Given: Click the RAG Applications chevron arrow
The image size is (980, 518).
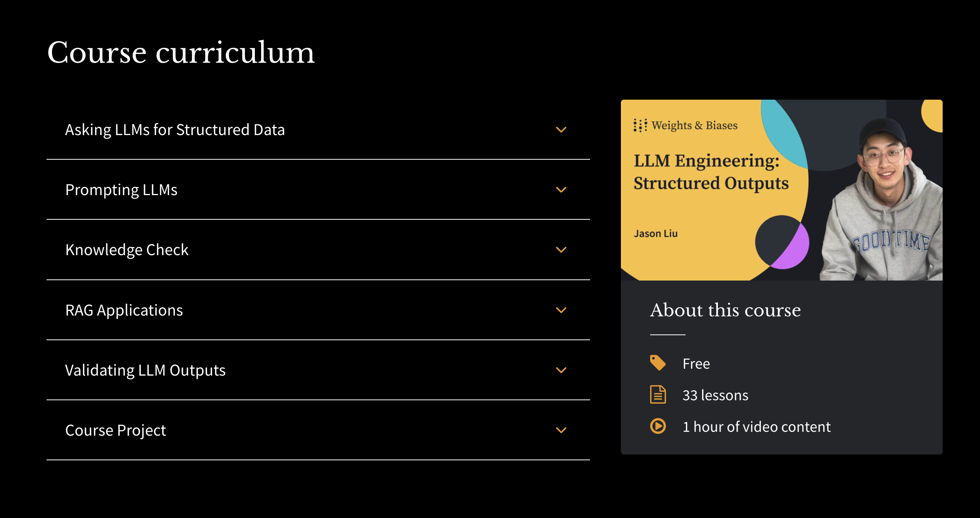Looking at the screenshot, I should (x=561, y=310).
